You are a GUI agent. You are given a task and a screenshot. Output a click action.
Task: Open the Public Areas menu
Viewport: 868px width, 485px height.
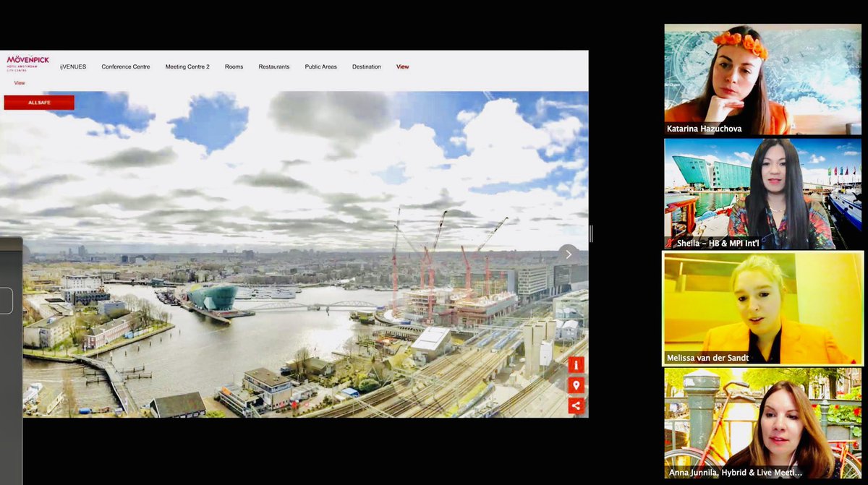tap(320, 66)
